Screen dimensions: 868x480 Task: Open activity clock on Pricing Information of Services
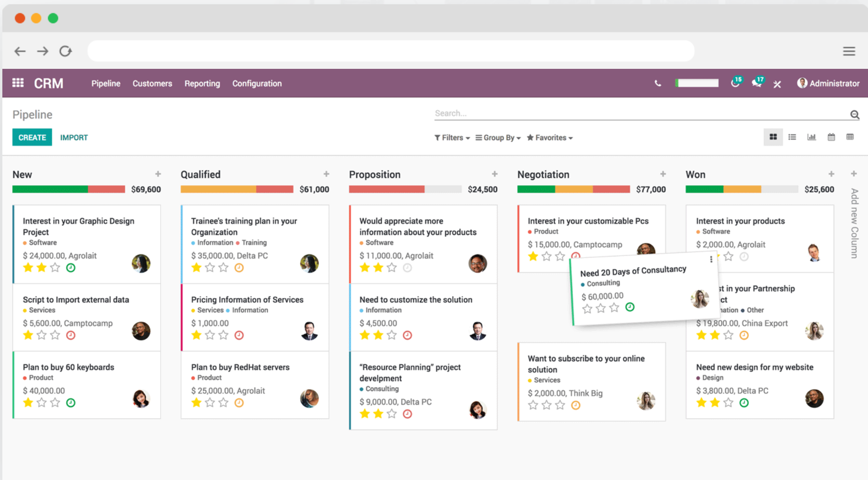(x=239, y=335)
